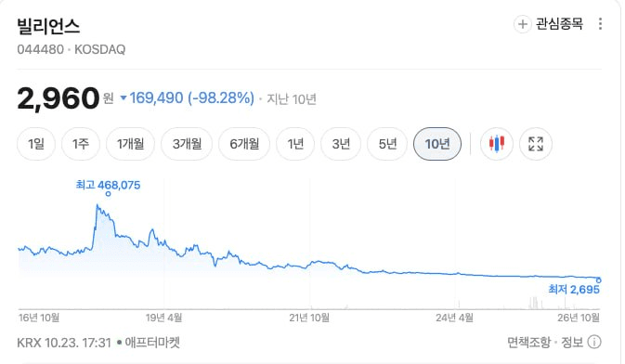Expand chart to fullscreen

coord(536,144)
